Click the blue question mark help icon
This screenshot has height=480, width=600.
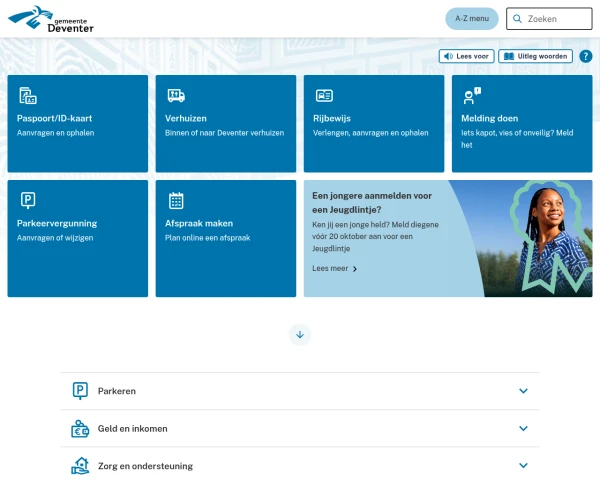585,56
